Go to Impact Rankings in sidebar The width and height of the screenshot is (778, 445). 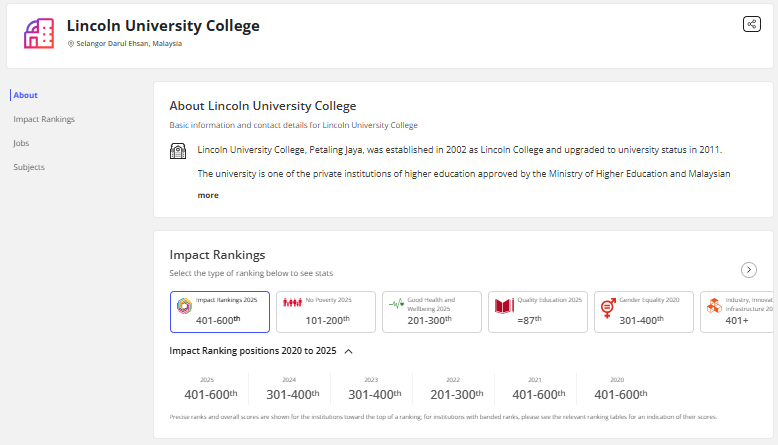tap(44, 119)
